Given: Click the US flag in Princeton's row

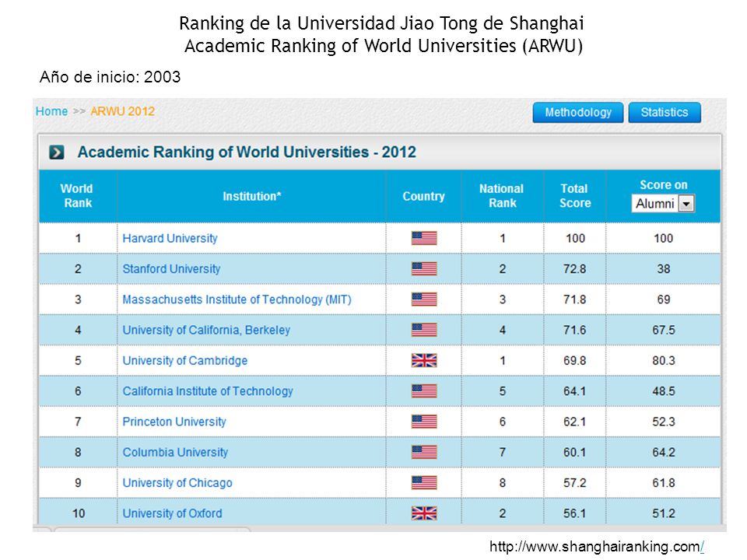Looking at the screenshot, I should point(424,422).
